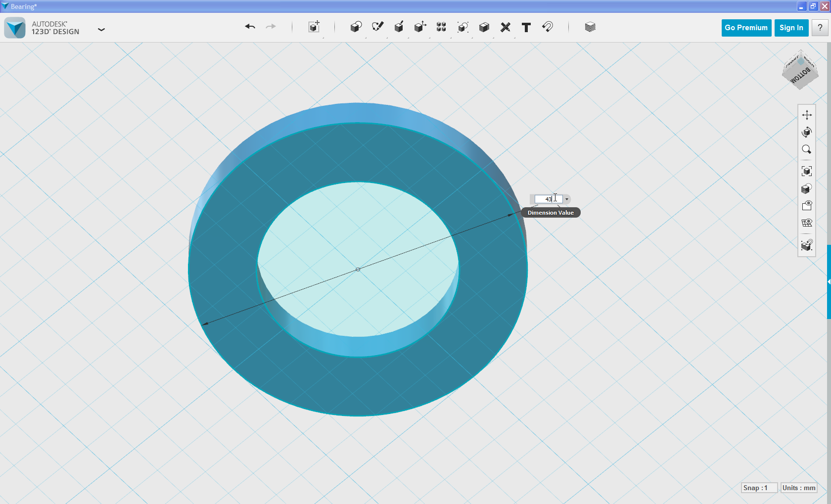
Task: Click the screenshot/export view icon
Action: click(x=807, y=245)
